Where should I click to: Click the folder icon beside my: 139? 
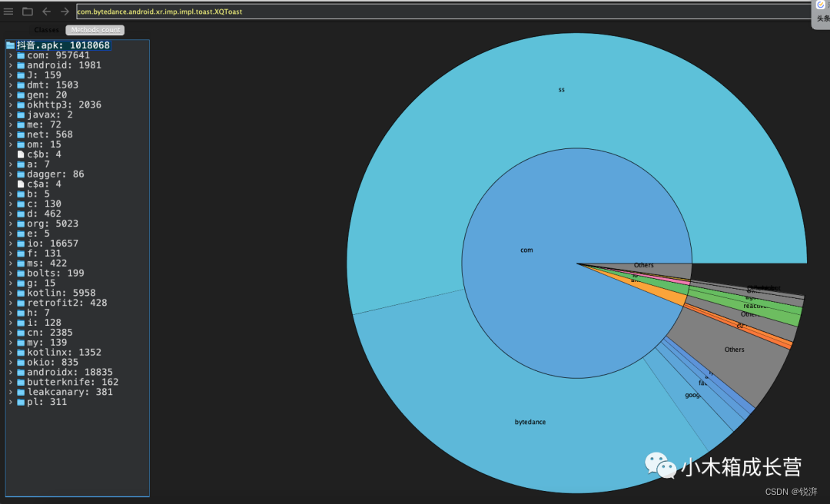[21, 343]
